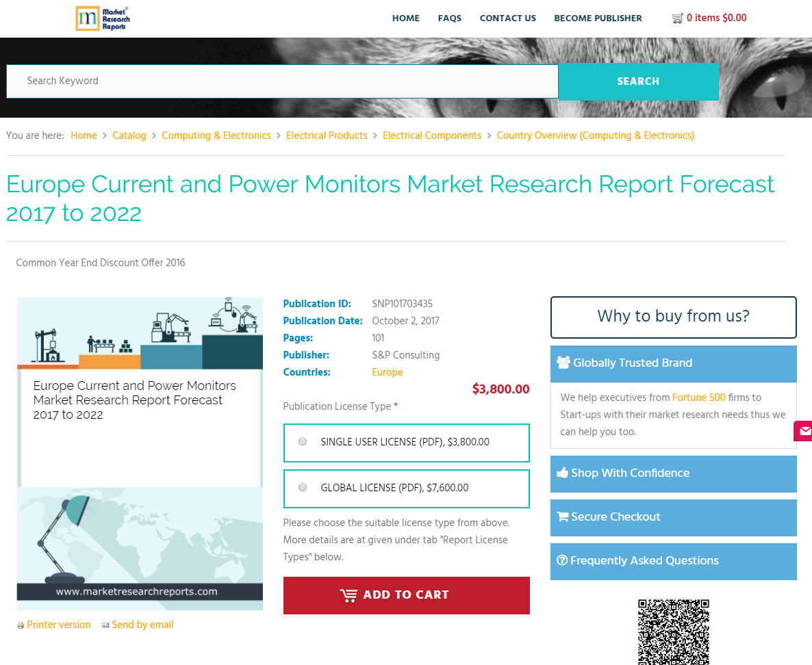Open Become Publisher menu link

598,18
